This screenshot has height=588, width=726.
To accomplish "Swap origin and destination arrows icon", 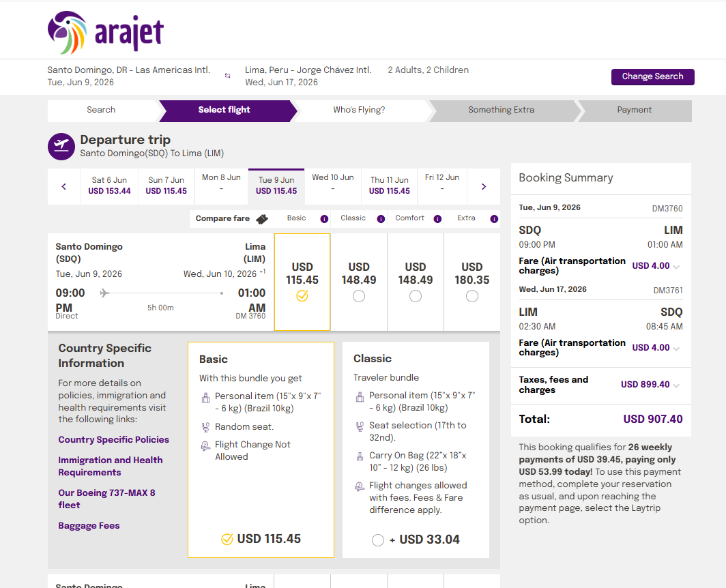I will pyautogui.click(x=227, y=76).
